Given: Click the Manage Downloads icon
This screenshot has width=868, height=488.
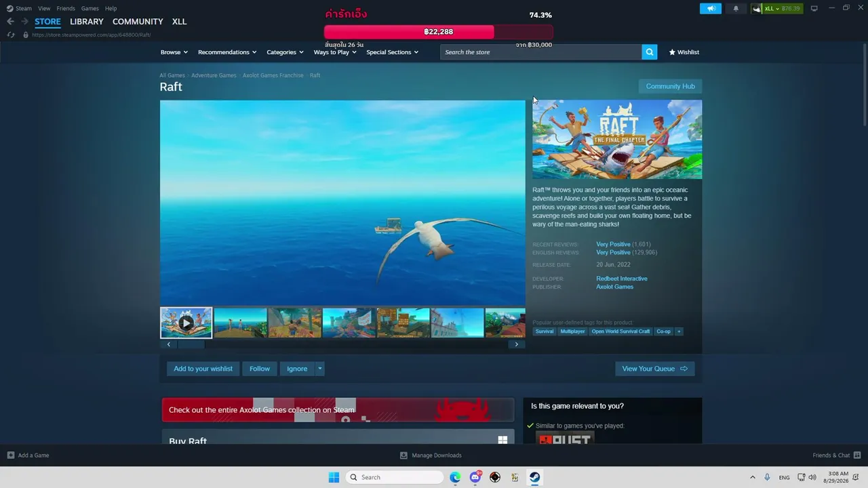Looking at the screenshot, I should coord(403,455).
